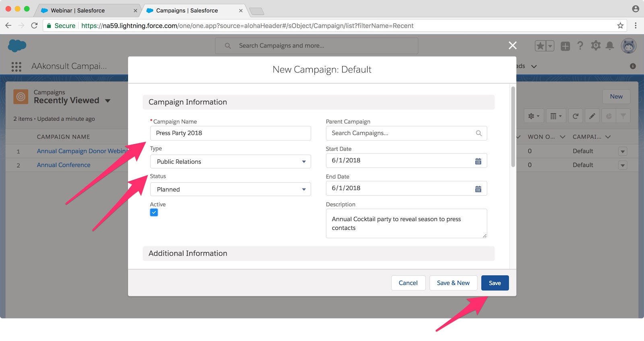Viewport: 644px width, 341px height.
Task: Open the user profile avatar
Action: pos(629,46)
